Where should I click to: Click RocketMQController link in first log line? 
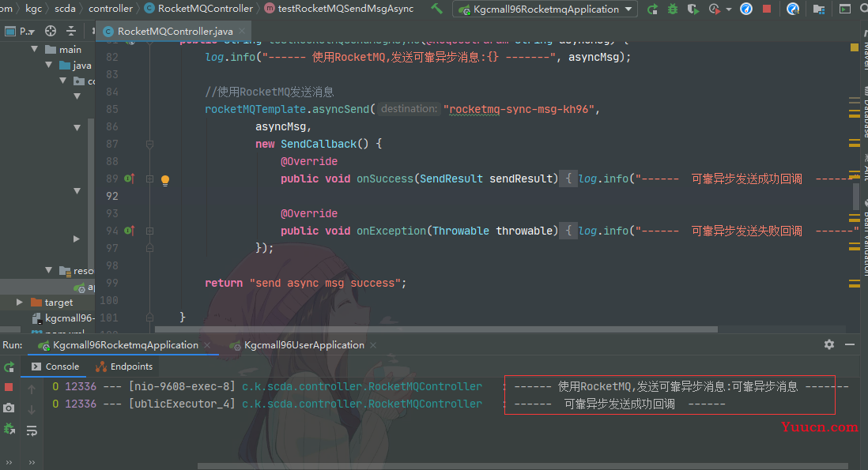click(361, 386)
